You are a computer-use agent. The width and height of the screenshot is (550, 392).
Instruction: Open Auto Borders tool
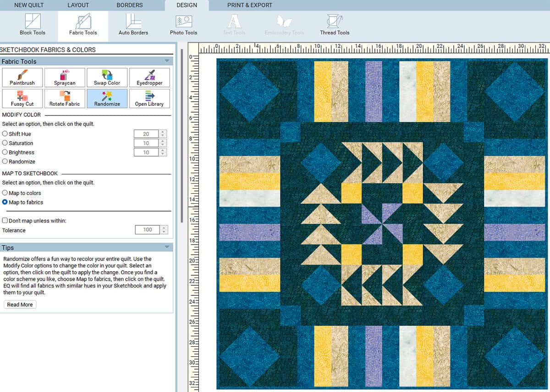pyautogui.click(x=133, y=25)
